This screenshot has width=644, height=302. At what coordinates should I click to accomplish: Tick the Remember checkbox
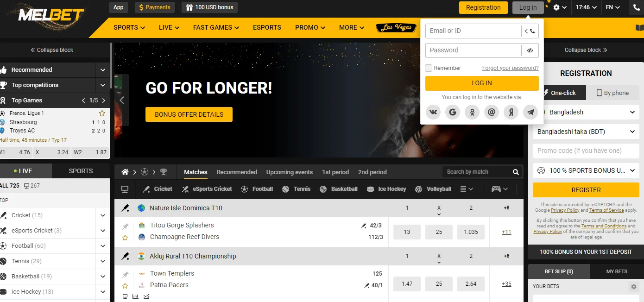429,68
